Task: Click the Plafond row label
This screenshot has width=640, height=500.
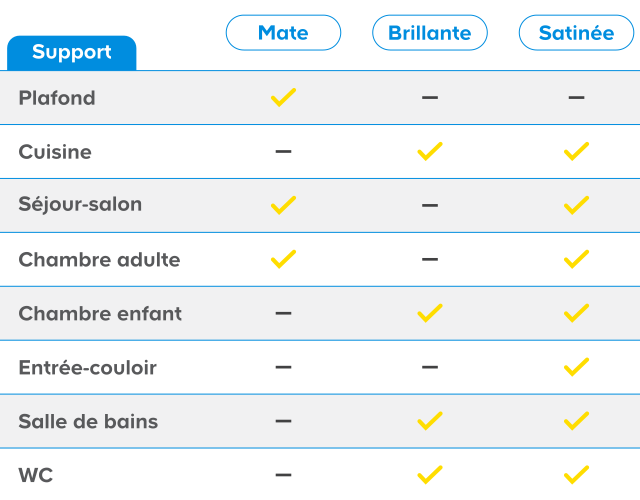Action: tap(57, 98)
